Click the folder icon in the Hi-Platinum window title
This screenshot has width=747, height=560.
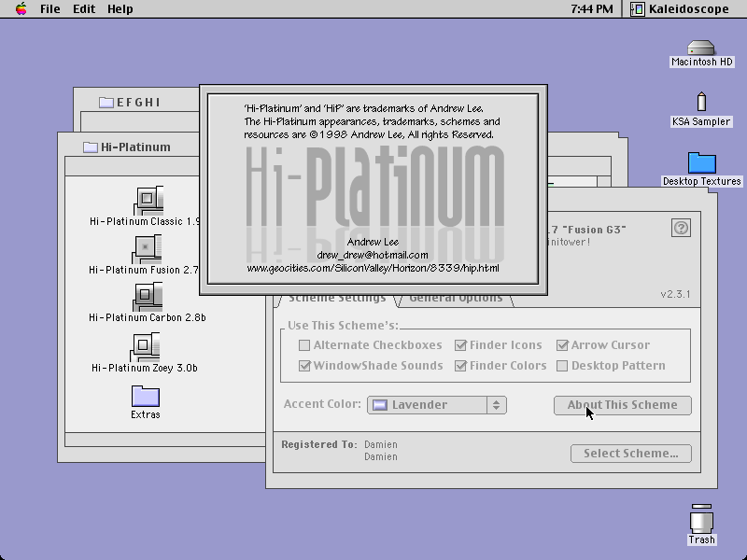tap(90, 147)
